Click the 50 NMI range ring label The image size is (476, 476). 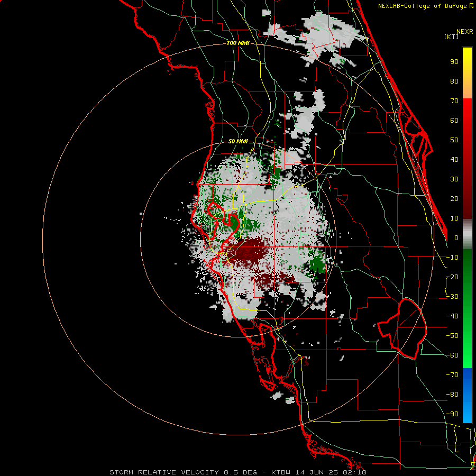(x=238, y=141)
